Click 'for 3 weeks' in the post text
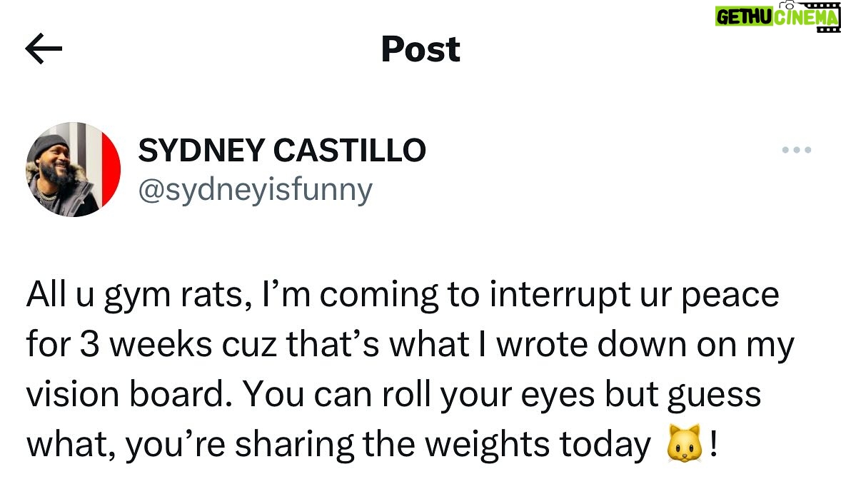841x504 pixels. (119, 344)
